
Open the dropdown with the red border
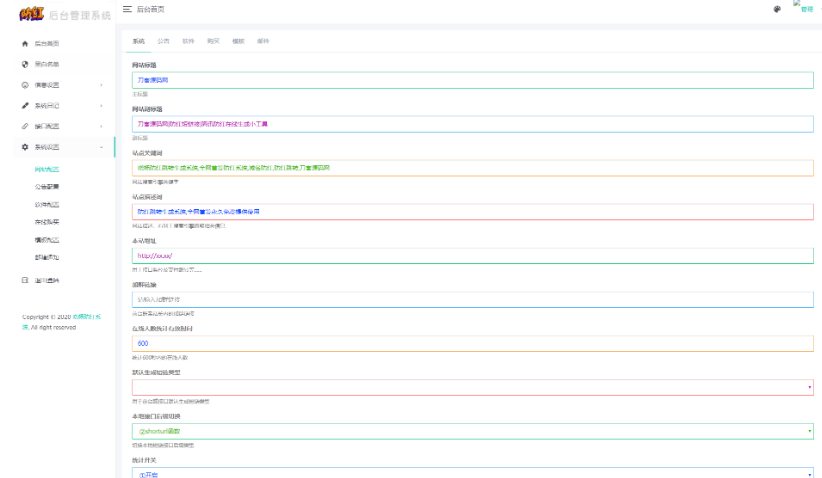[x=472, y=387]
